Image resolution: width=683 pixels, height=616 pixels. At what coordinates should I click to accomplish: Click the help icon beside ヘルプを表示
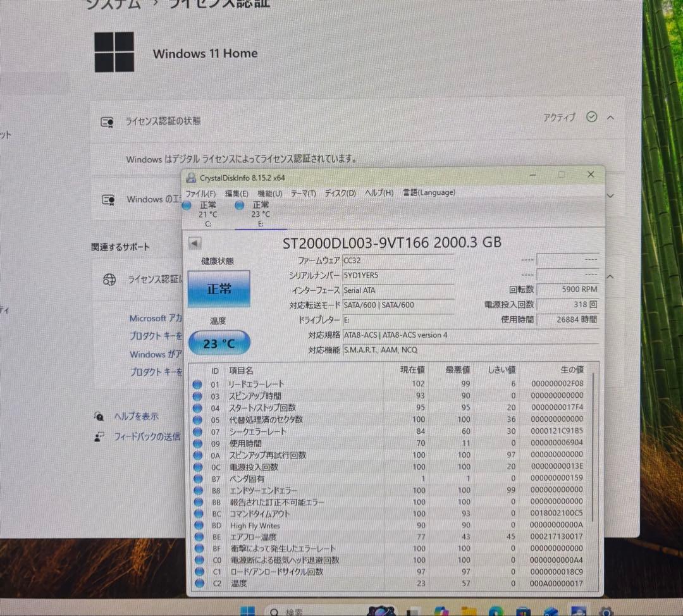[x=99, y=417]
